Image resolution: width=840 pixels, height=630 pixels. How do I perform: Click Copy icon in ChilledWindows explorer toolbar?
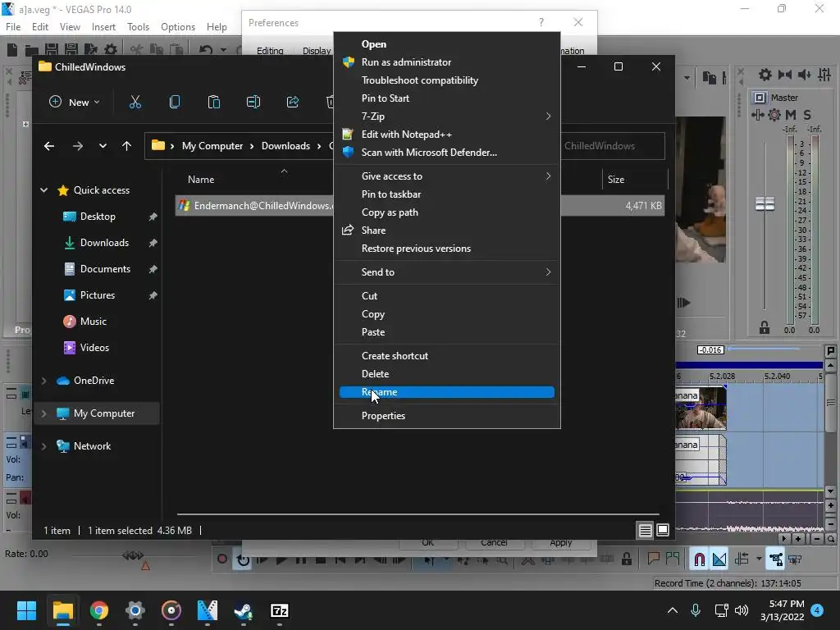pos(175,102)
